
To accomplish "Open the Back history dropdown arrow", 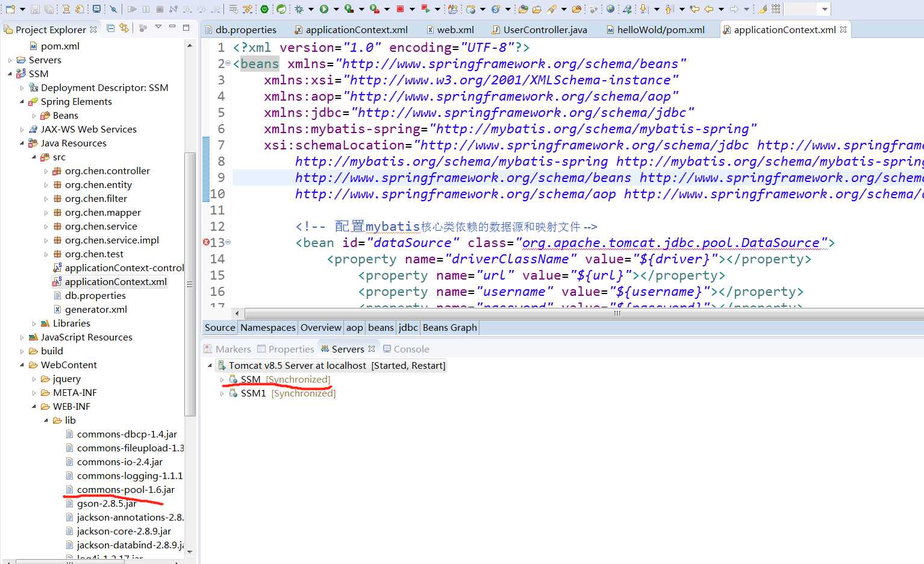I will point(721,9).
